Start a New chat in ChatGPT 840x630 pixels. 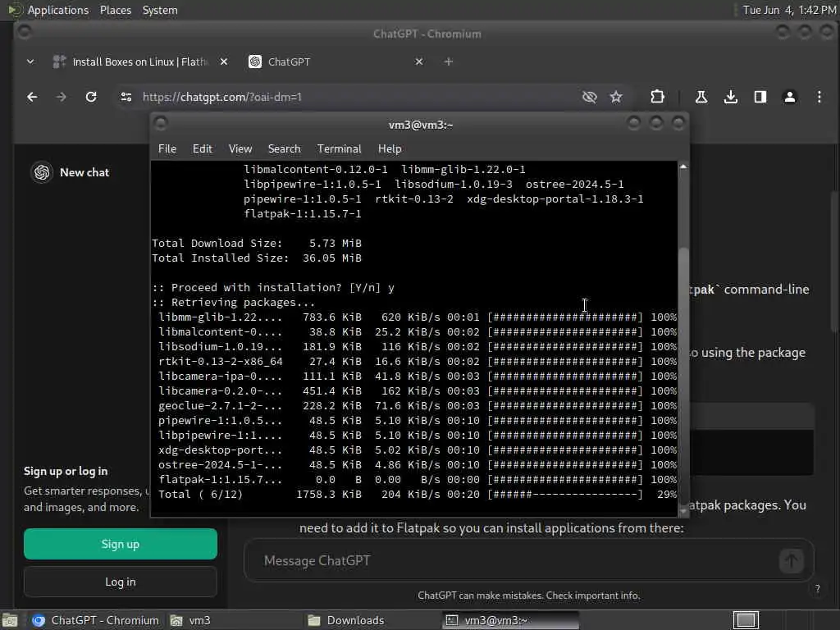84,172
